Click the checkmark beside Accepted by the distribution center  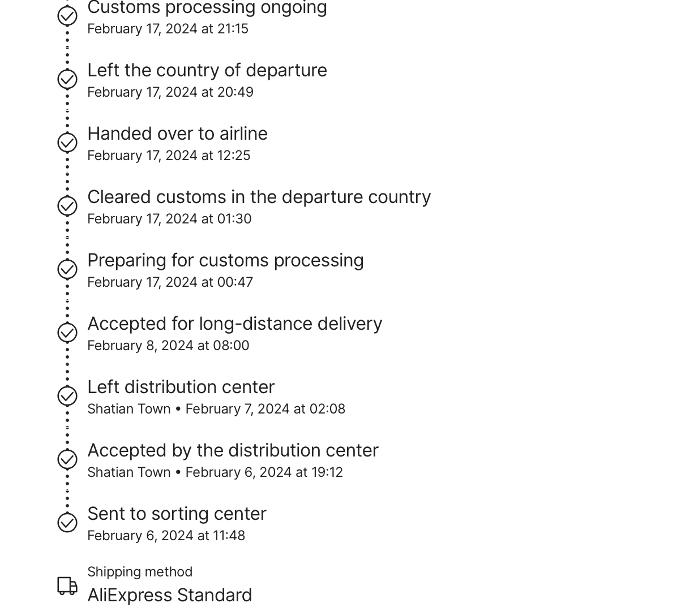(67, 459)
